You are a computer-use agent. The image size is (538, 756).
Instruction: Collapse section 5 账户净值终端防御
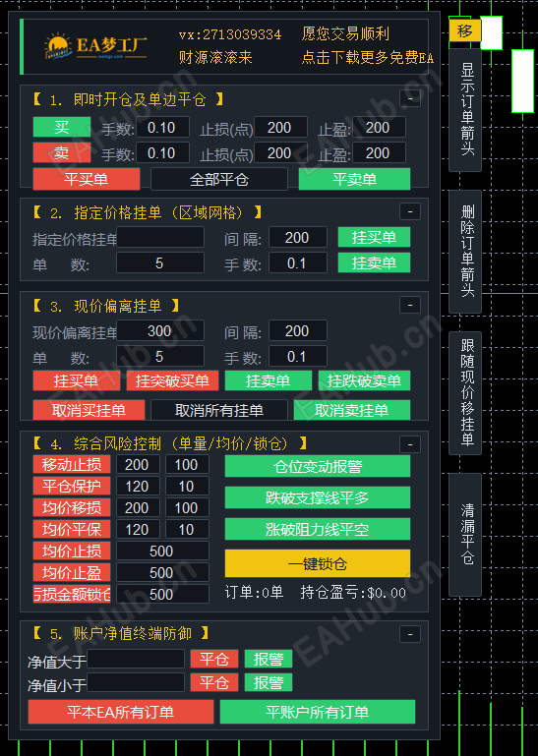point(410,634)
